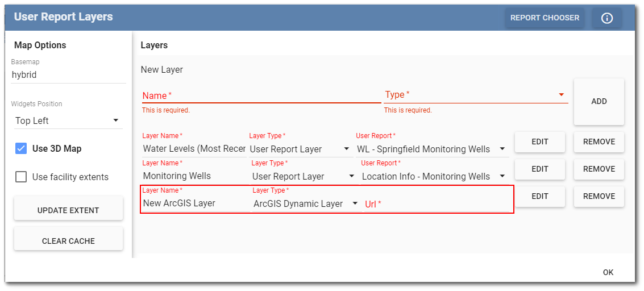Click the Basemap field showing hybrid
The image size is (644, 291).
click(x=68, y=74)
